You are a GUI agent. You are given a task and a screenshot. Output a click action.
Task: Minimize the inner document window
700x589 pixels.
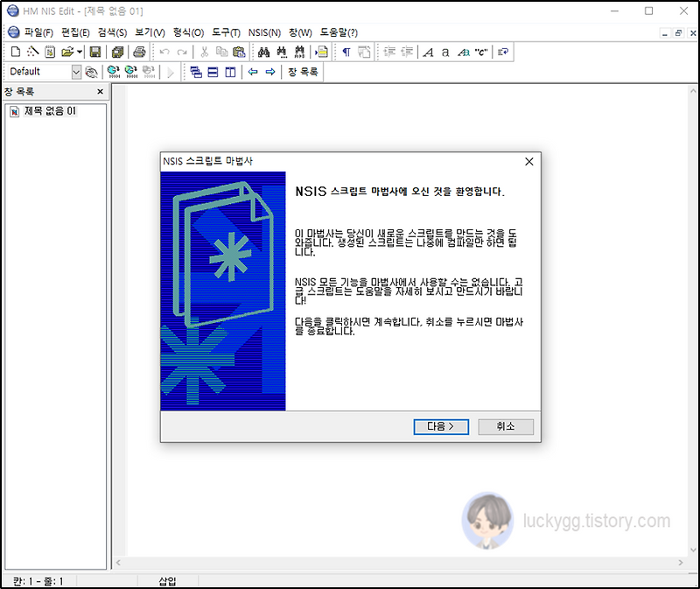(x=665, y=33)
